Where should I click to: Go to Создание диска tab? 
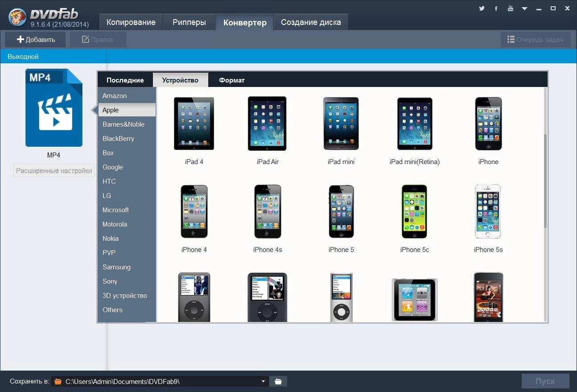[x=311, y=22]
